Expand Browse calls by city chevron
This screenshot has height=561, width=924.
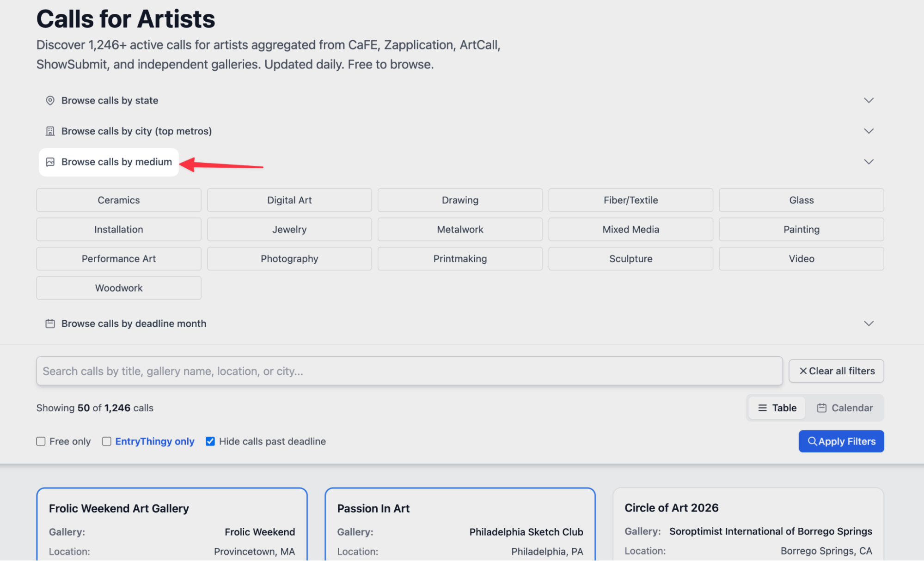[x=869, y=131]
